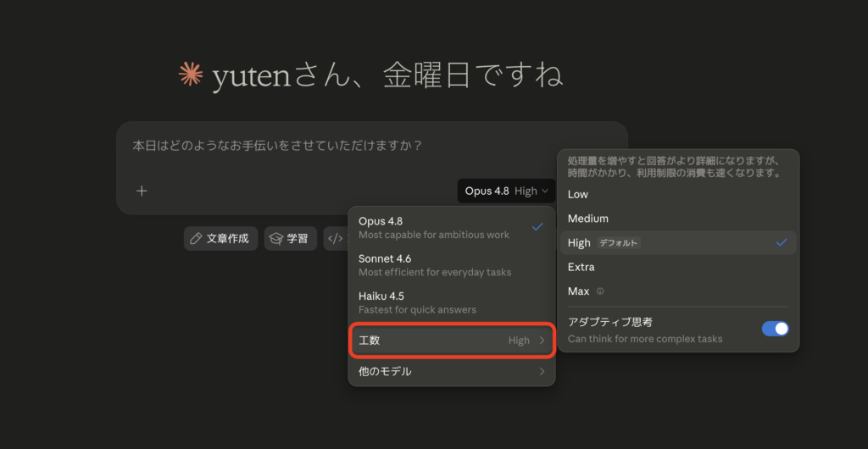Screen dimensions: 868x449
Task: Expand the 他のモデル submenu
Action: [451, 371]
